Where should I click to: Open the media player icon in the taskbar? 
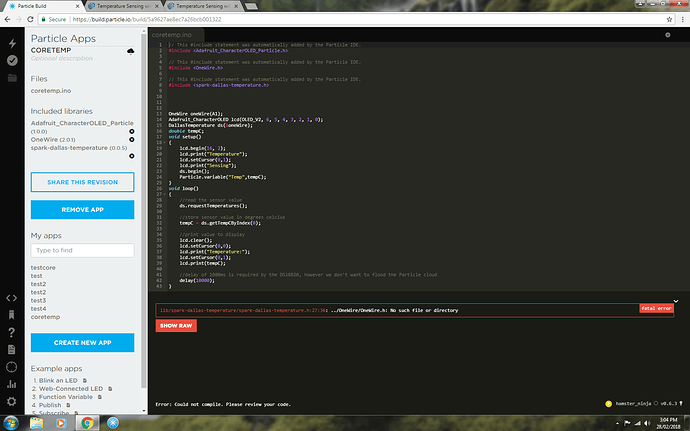61,423
